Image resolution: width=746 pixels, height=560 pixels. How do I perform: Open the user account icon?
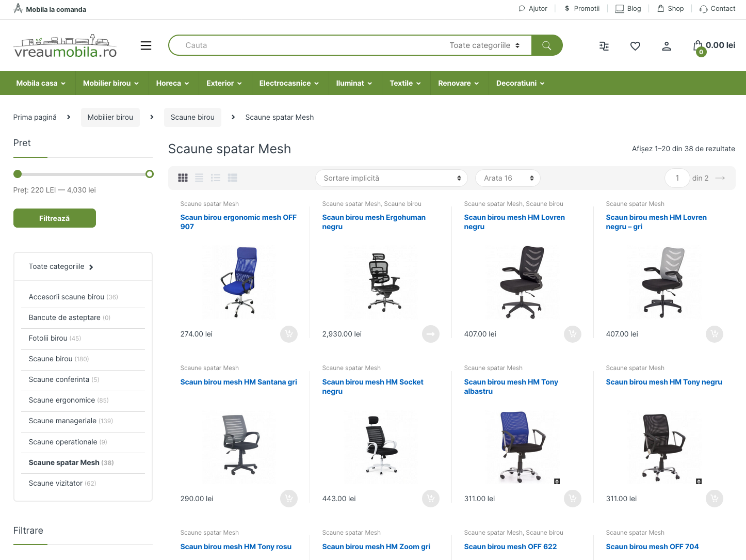(x=667, y=46)
